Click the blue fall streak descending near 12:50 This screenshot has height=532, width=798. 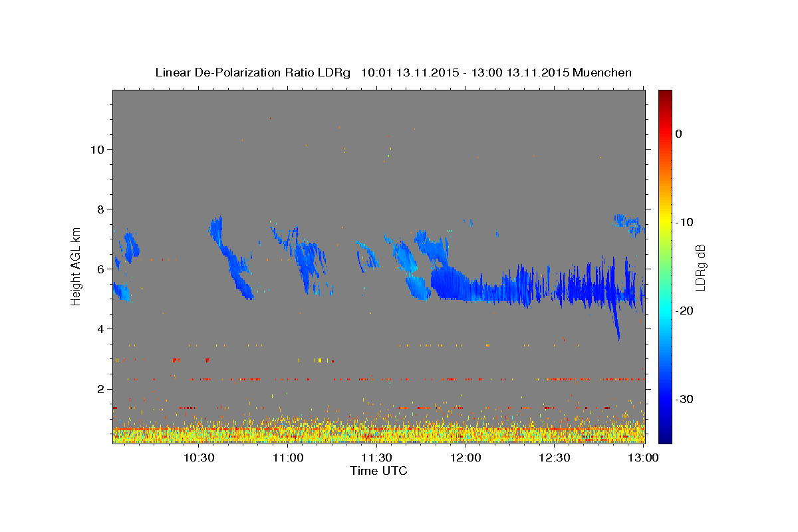point(616,325)
